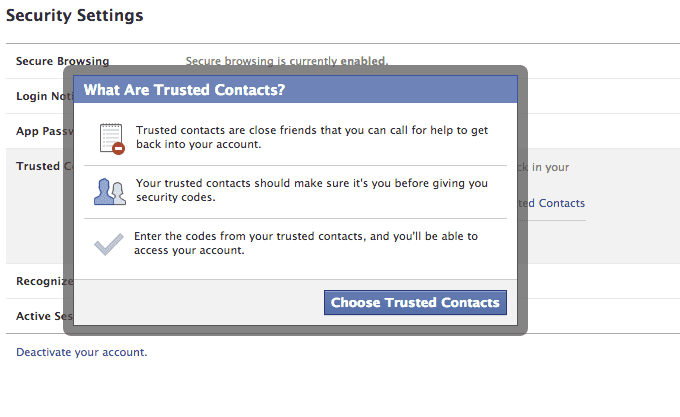680x417 pixels.
Task: Expand the Trusted Contacts setting row
Action: tap(343, 206)
